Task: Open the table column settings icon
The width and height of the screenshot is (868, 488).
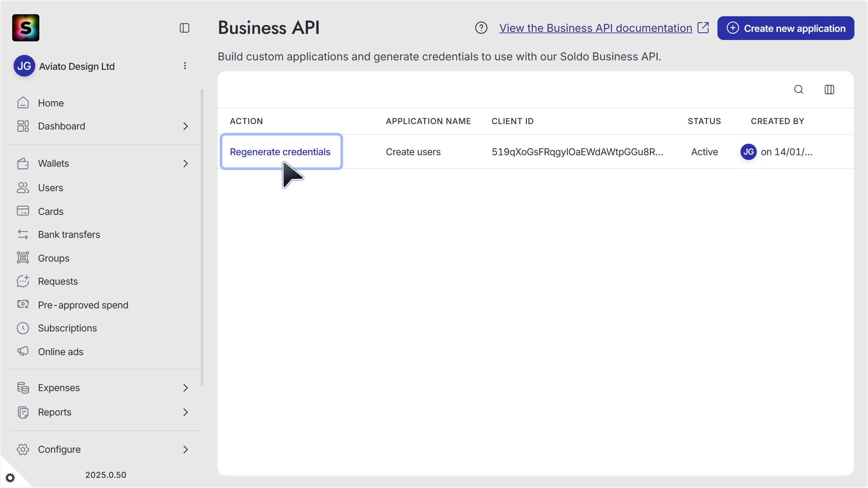Action: (x=829, y=89)
